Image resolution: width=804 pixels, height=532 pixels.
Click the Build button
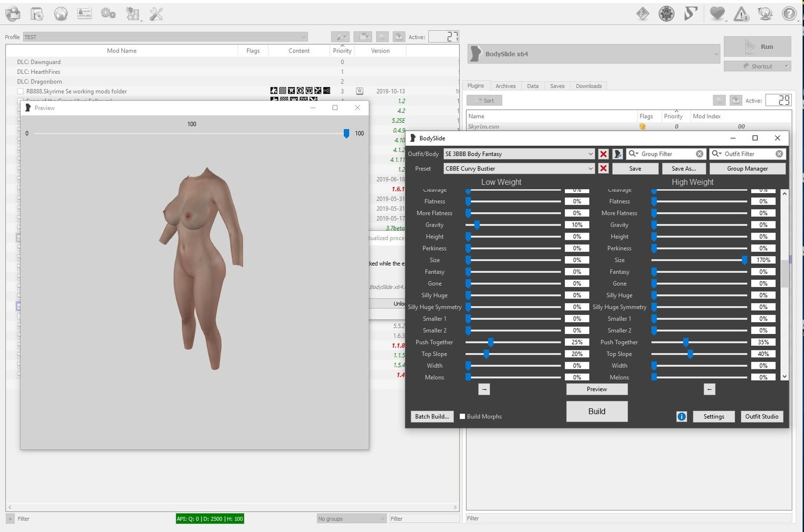(x=596, y=411)
